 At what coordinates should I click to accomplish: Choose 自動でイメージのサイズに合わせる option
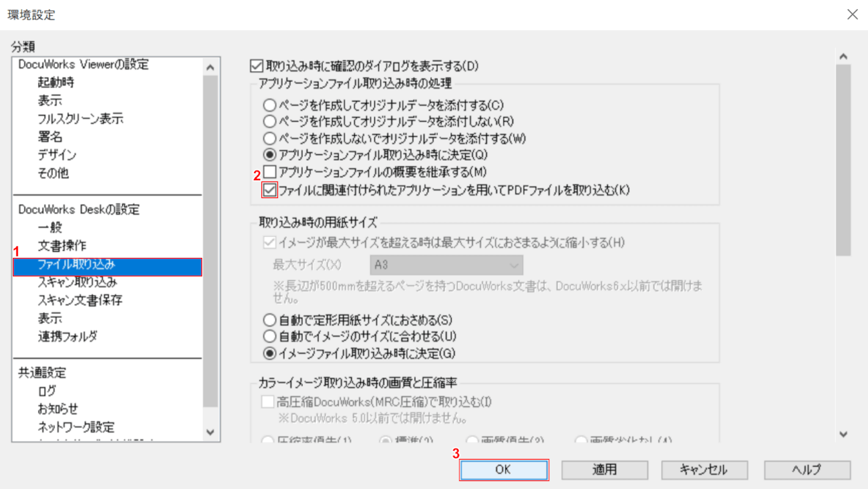point(269,336)
